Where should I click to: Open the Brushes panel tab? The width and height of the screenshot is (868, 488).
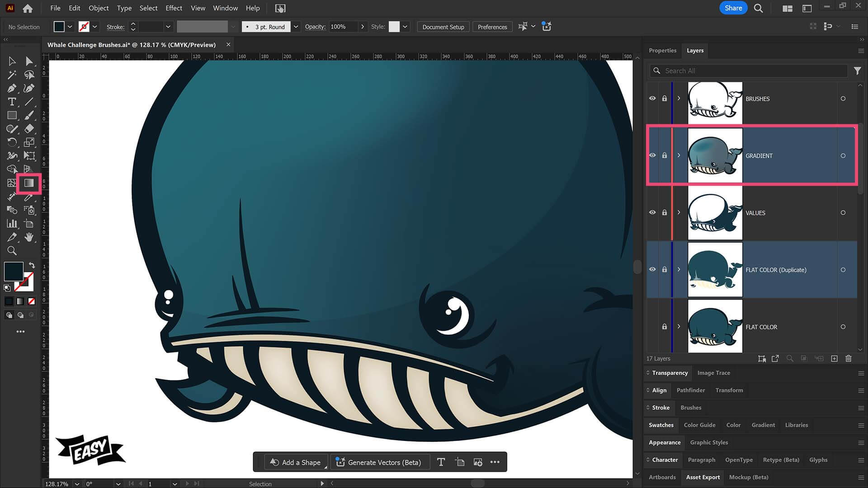pos(691,408)
